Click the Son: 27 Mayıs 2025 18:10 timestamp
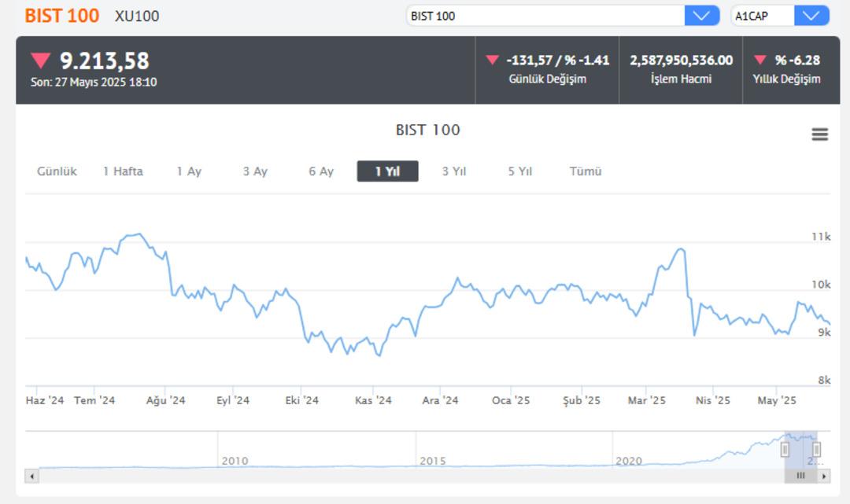 (94, 83)
